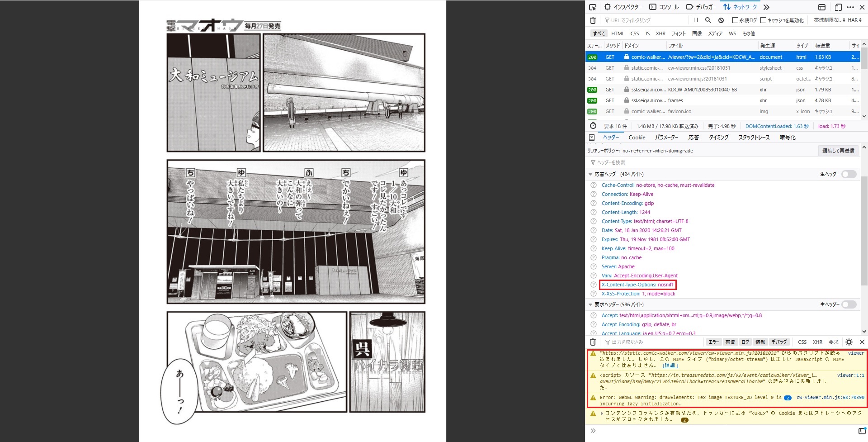
Task: Collapse the 要求ヘッダー section
Action: [590, 304]
